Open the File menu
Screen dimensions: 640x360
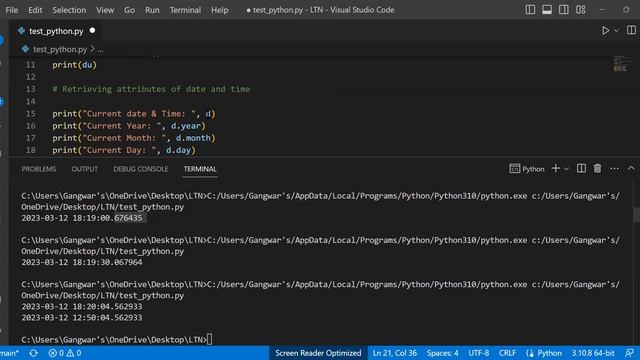(x=11, y=10)
